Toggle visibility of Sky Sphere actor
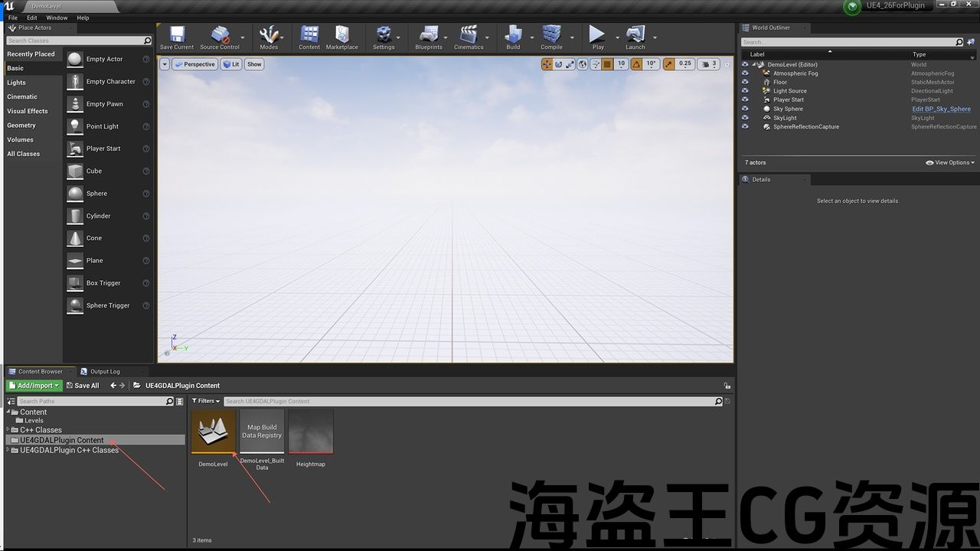This screenshot has height=551, width=980. [745, 109]
